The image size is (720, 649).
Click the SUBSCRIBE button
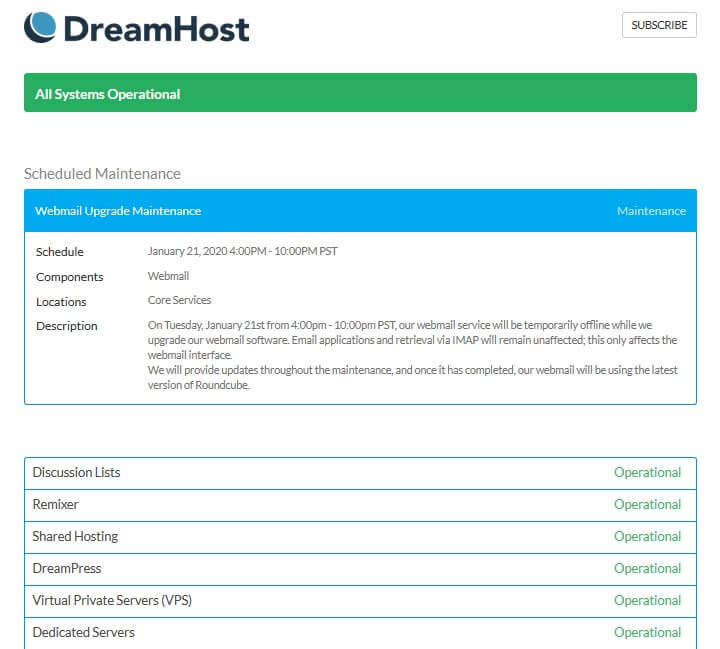(x=659, y=25)
